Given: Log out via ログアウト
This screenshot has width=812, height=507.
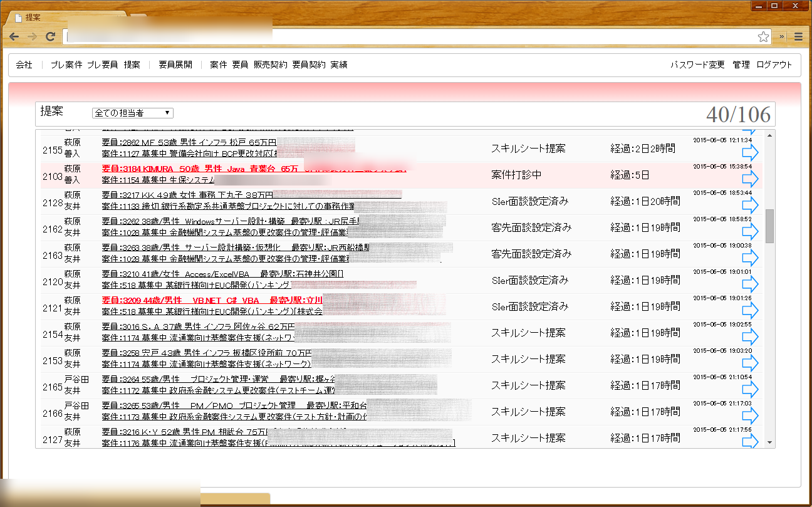Looking at the screenshot, I should pos(774,64).
